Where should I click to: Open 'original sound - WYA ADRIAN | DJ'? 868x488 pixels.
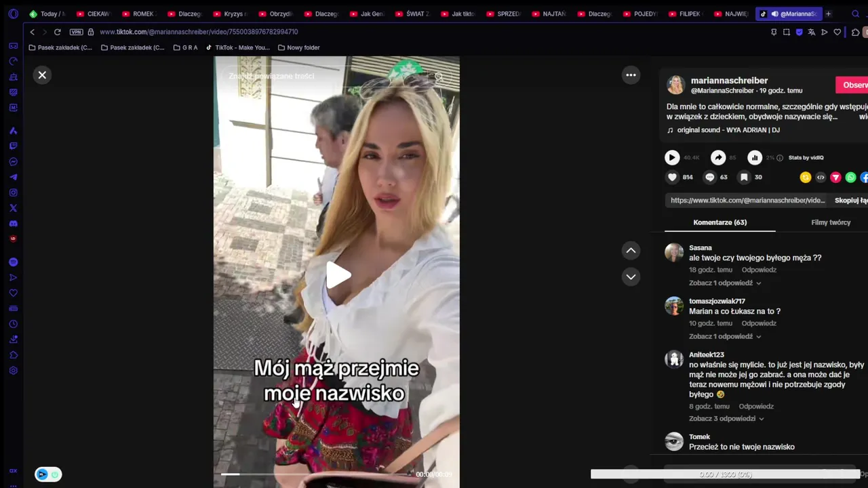(x=728, y=130)
